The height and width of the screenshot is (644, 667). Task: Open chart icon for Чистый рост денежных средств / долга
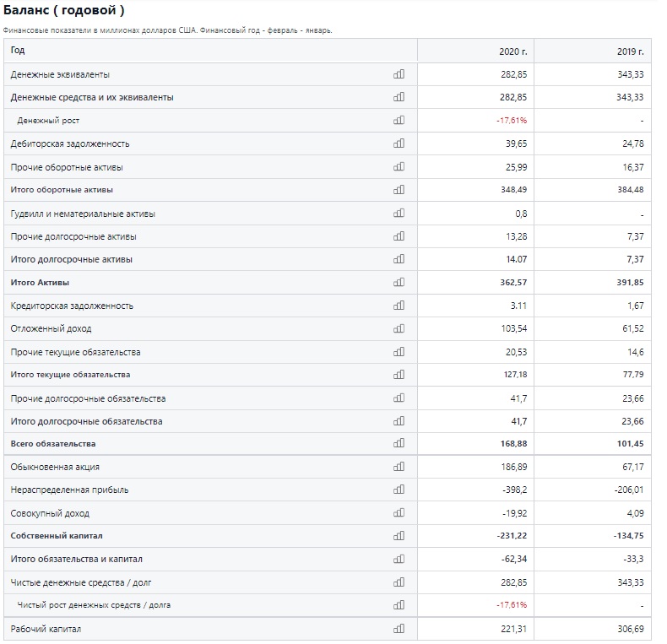(399, 604)
